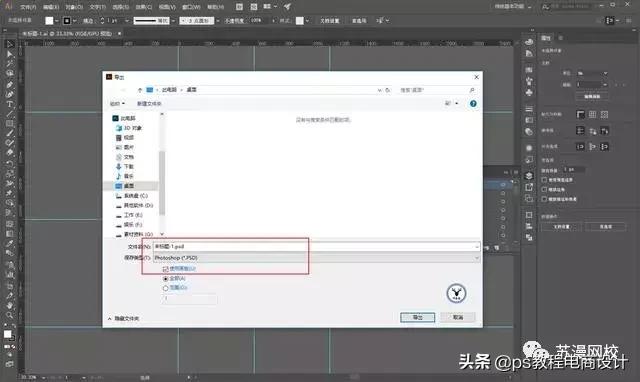The width and height of the screenshot is (640, 382).
Task: Open the Asset Export panel icon
Action: pyautogui.click(x=529, y=187)
